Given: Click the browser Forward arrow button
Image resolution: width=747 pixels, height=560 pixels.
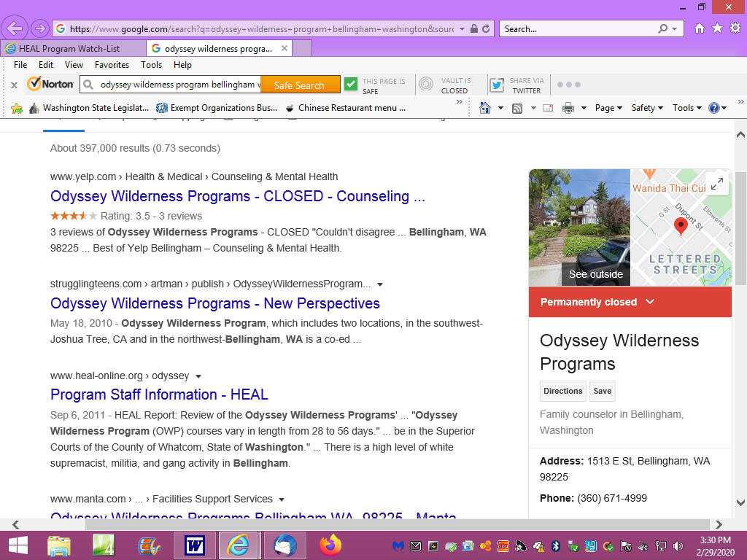Looking at the screenshot, I should 40,28.
